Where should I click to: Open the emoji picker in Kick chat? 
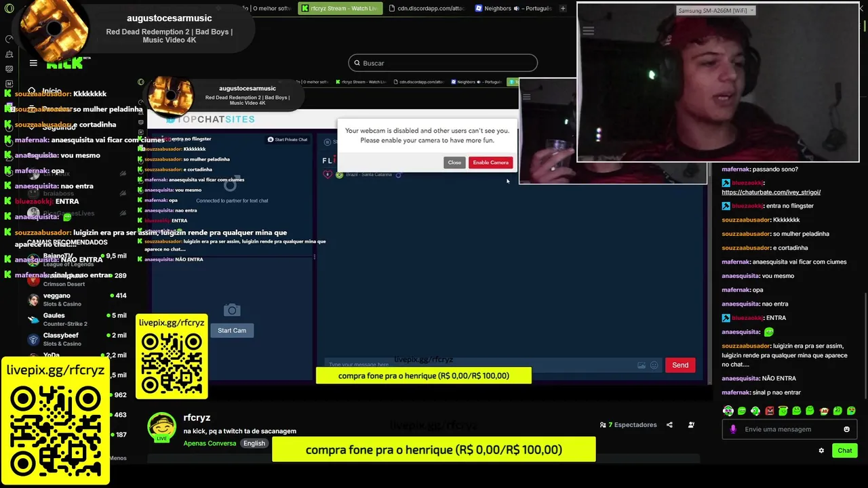point(846,429)
